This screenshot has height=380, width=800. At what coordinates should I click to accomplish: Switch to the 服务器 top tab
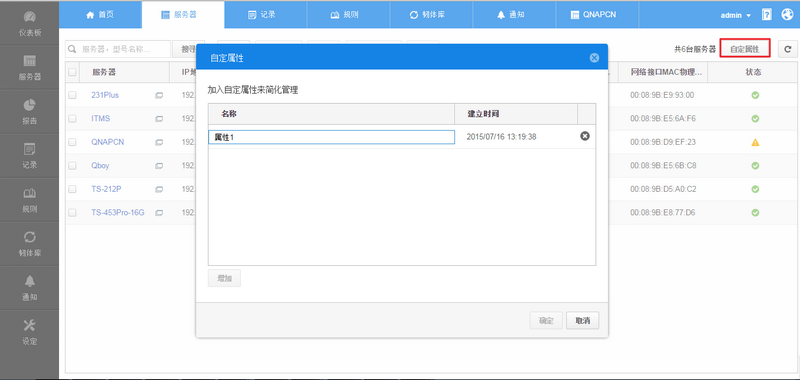tap(183, 15)
